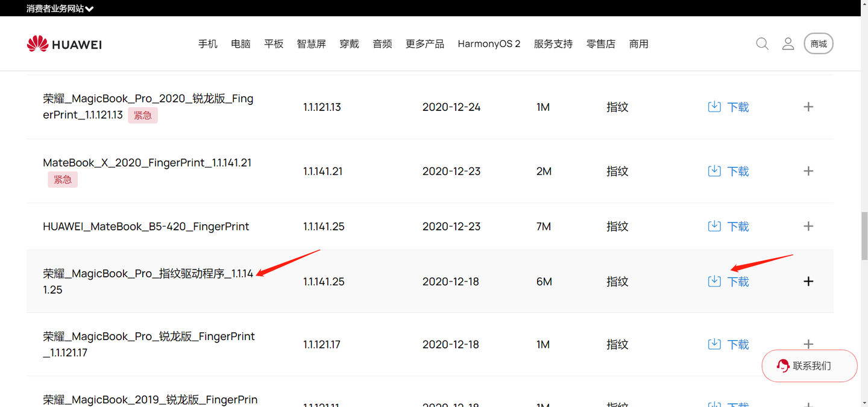Click download icon for version 1.1.121.13 row
This screenshot has width=868, height=407.
pos(714,107)
